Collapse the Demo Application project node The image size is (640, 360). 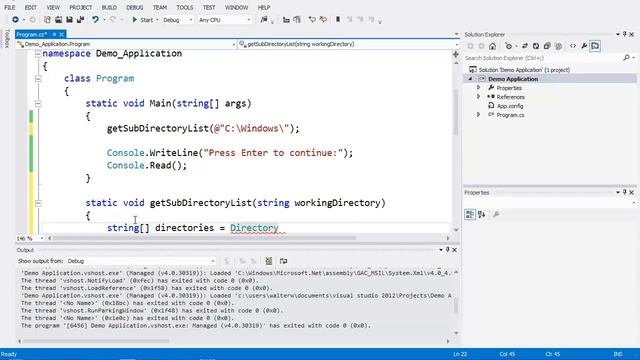coord(470,79)
